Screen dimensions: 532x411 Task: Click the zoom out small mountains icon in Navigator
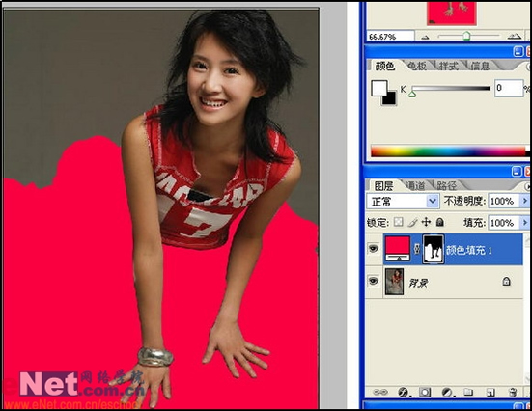425,37
